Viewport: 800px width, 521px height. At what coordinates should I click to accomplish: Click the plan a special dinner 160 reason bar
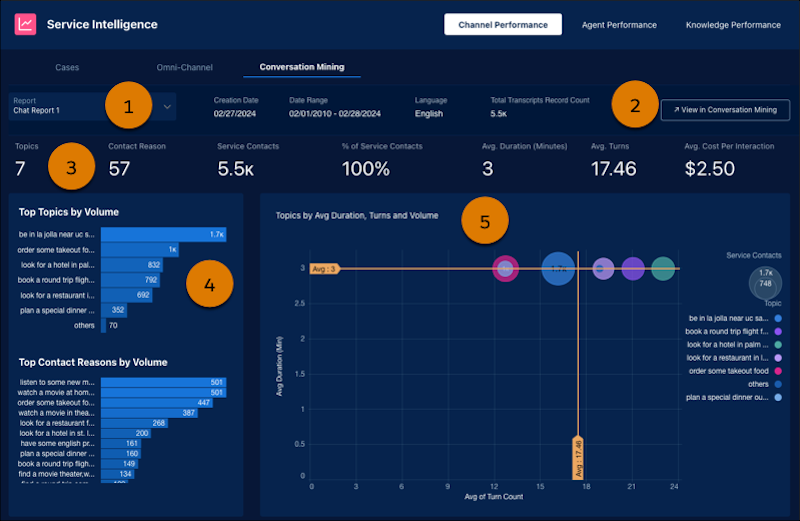(x=121, y=454)
